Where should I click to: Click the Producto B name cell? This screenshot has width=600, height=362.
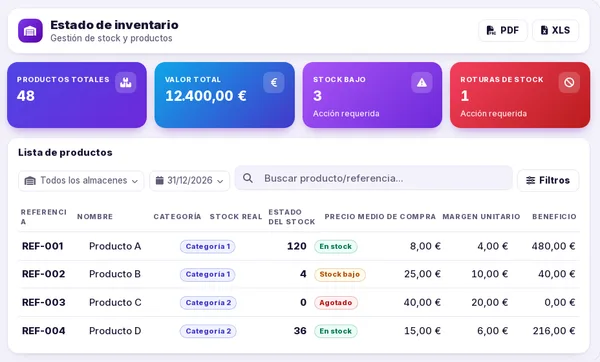115,274
